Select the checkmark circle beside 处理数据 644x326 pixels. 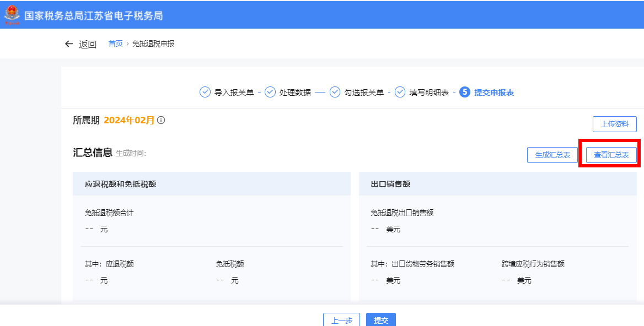pyautogui.click(x=270, y=92)
